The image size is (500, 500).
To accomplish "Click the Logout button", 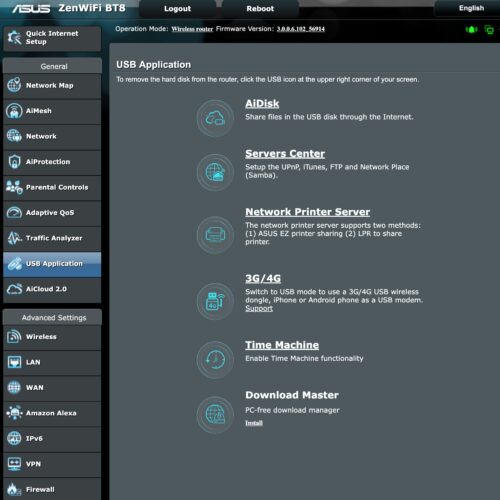I will [x=177, y=9].
